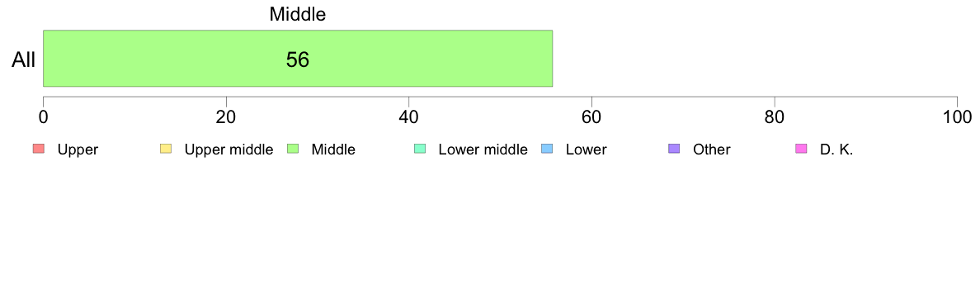Click the Lower middle legend text
The image size is (980, 304).
[483, 150]
